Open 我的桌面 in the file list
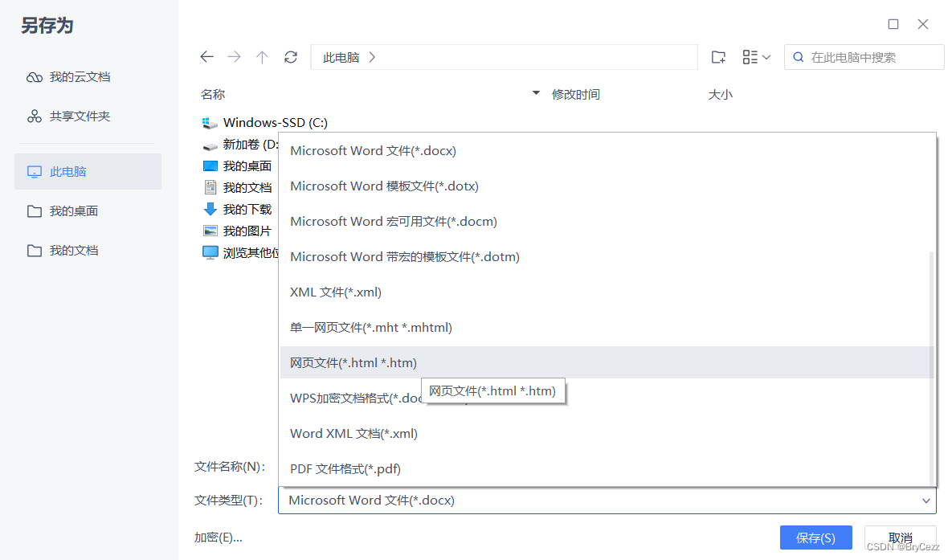 click(x=237, y=166)
